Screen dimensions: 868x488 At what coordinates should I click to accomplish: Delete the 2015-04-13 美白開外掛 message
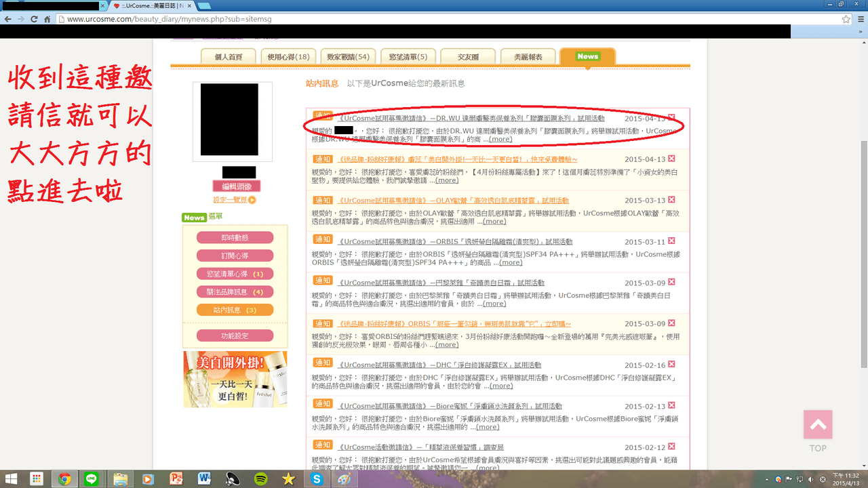point(671,159)
